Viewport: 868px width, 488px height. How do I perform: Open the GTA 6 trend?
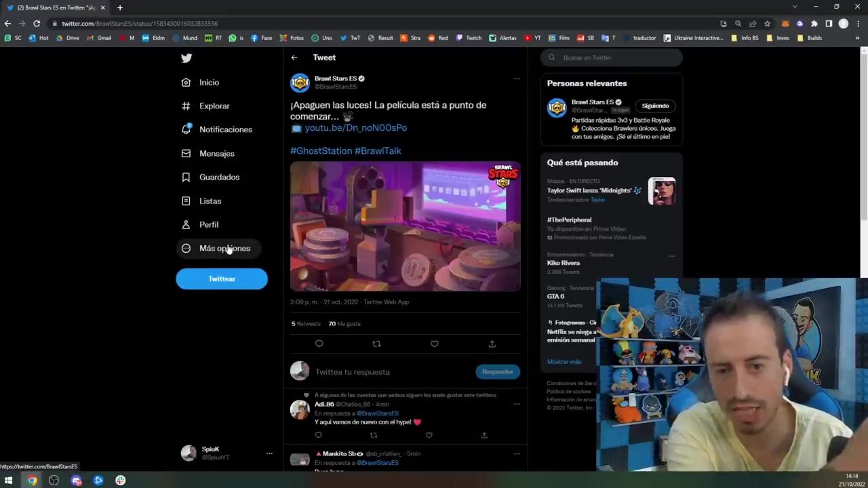(x=556, y=296)
